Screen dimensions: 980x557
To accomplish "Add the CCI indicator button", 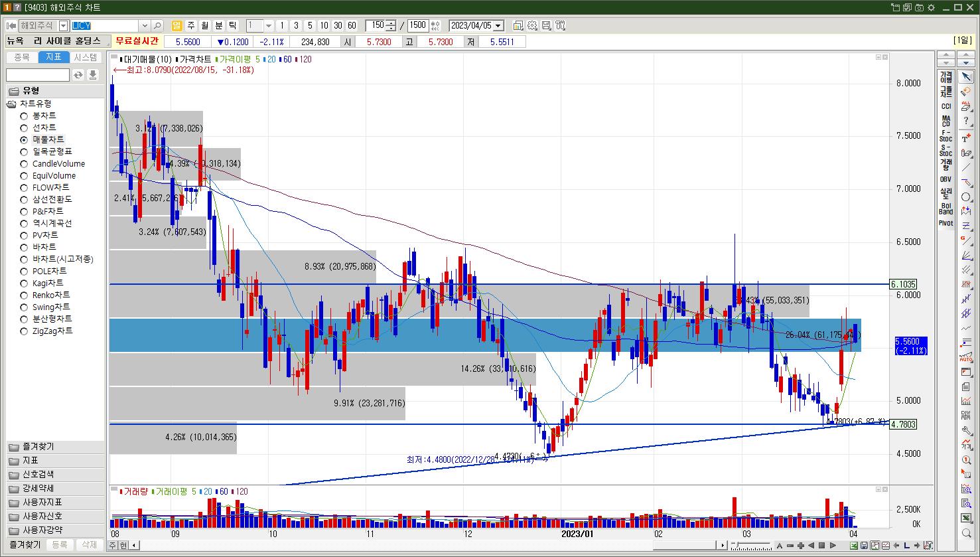I will (946, 106).
